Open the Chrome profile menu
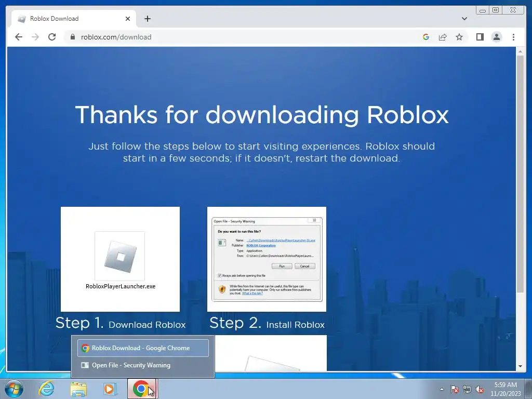532x399 pixels. [496, 37]
